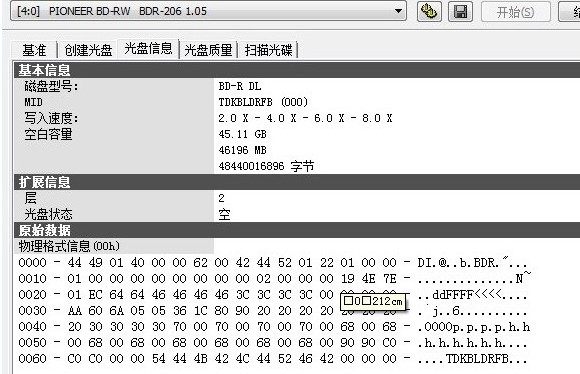Select hex row 0050
The width and height of the screenshot is (580, 374).
point(273,343)
